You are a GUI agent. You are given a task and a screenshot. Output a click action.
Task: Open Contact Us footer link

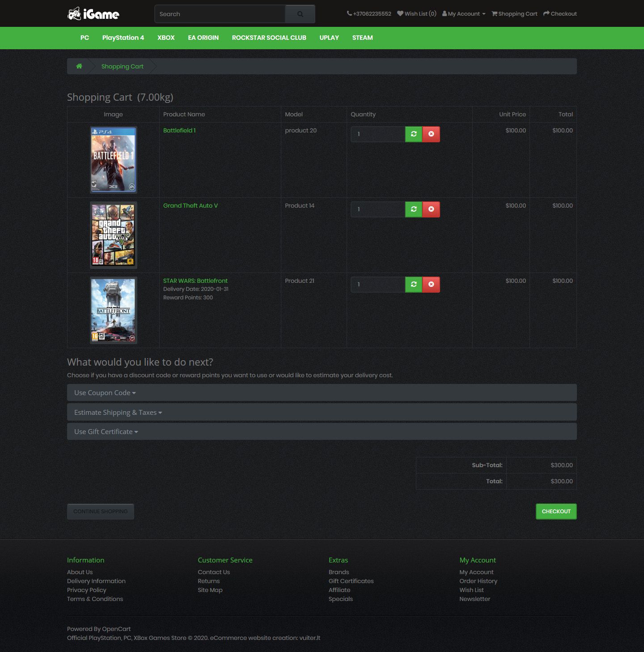(214, 572)
